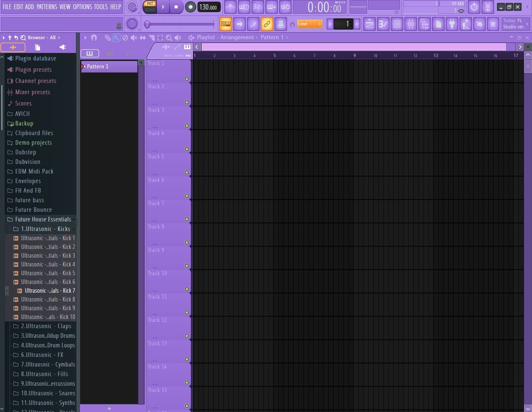
Task: Open the Line snap dropdown
Action: (310, 24)
